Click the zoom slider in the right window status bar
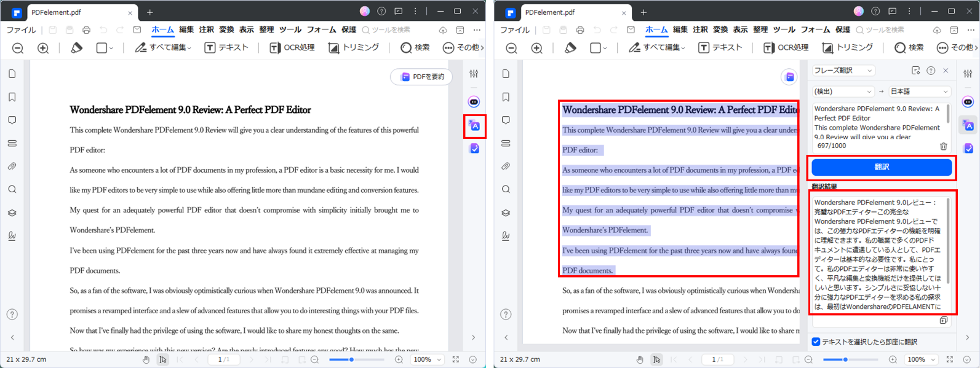 (x=851, y=359)
